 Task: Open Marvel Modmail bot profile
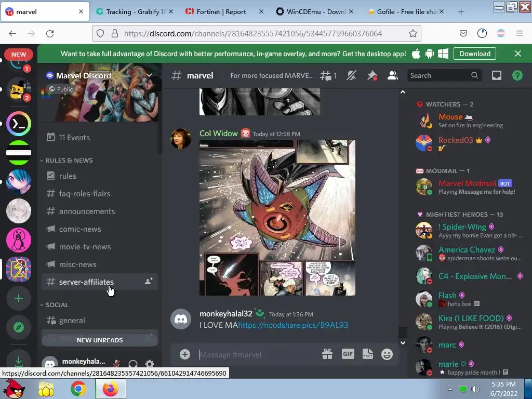(470, 187)
